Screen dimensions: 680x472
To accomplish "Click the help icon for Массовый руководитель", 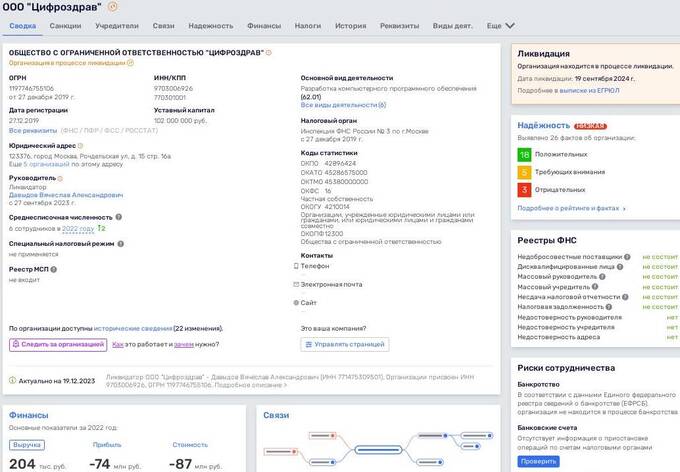I will tap(602, 276).
